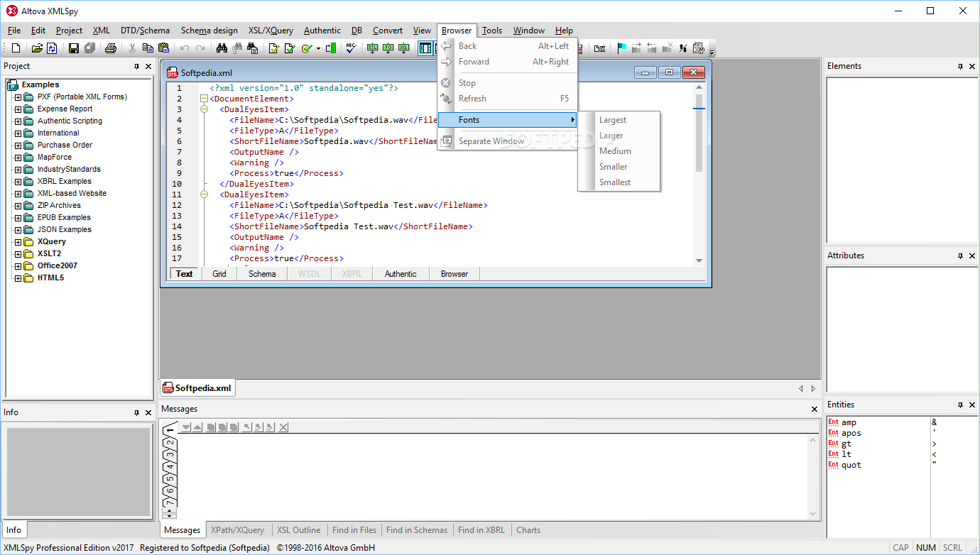
Task: Select the ZIP Archives project folder
Action: pyautogui.click(x=59, y=206)
